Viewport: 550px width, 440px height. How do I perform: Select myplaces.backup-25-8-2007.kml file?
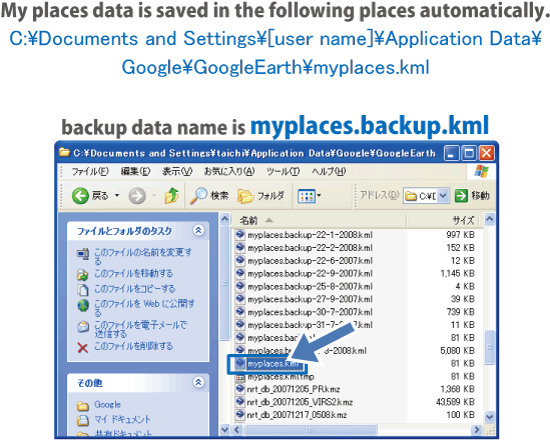coord(310,286)
